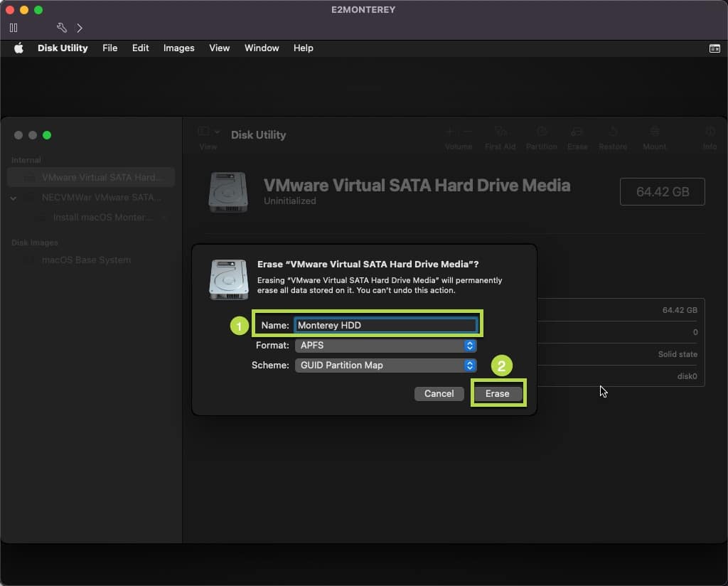
Task: Open the Window menu
Action: 262,48
